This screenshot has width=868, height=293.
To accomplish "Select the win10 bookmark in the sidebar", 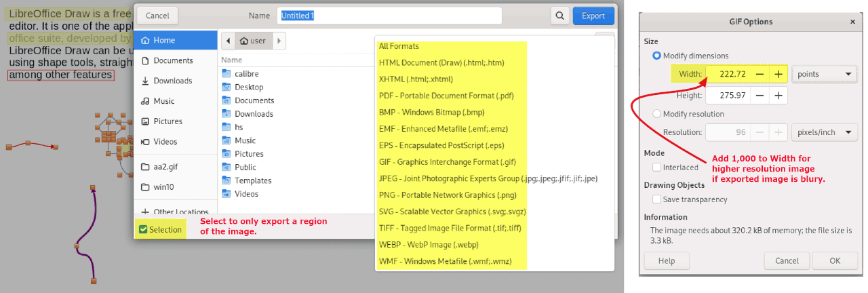I will pos(175,187).
